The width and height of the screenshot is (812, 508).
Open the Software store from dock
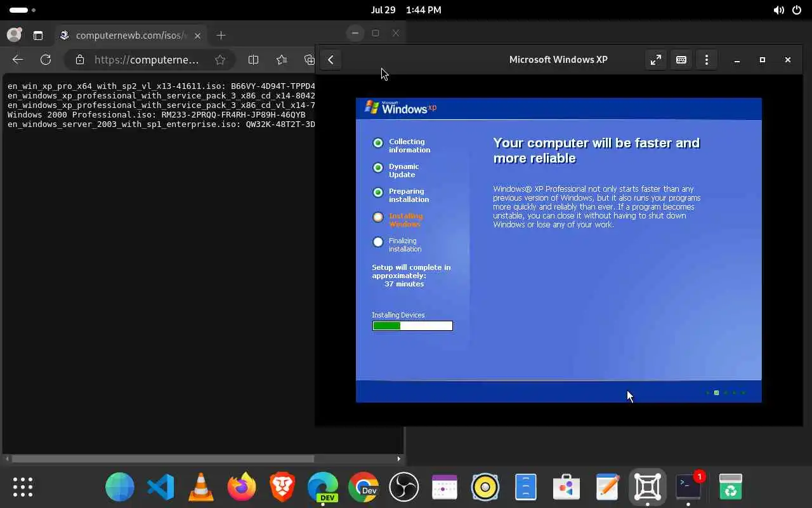tap(566, 487)
